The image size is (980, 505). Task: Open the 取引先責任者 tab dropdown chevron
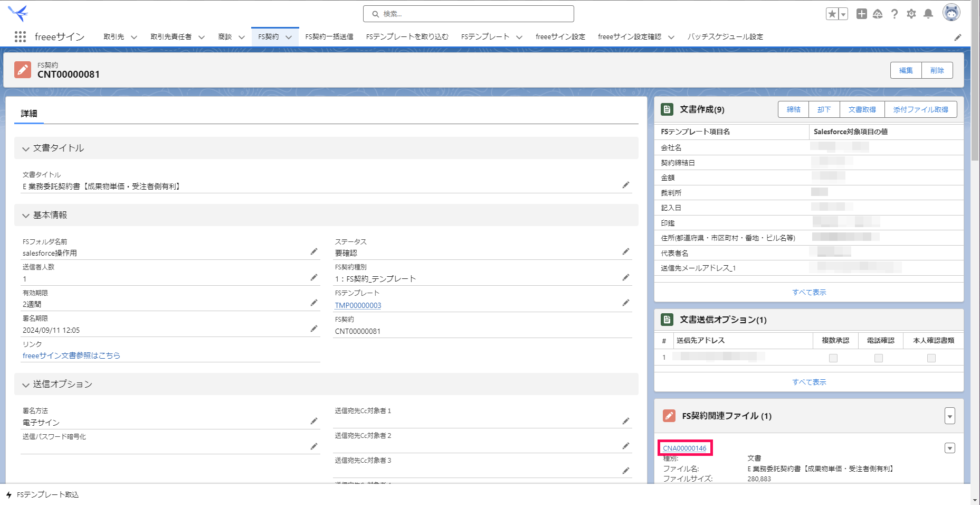[202, 38]
